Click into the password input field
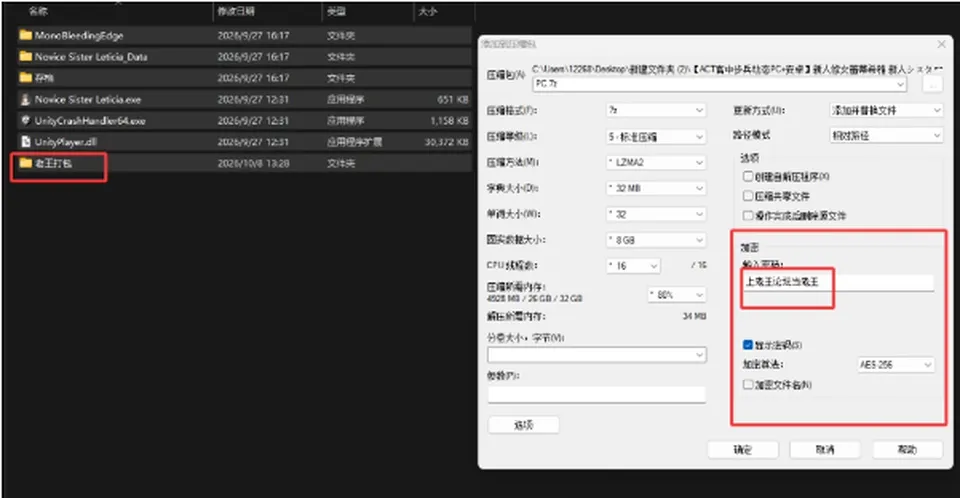 838,282
